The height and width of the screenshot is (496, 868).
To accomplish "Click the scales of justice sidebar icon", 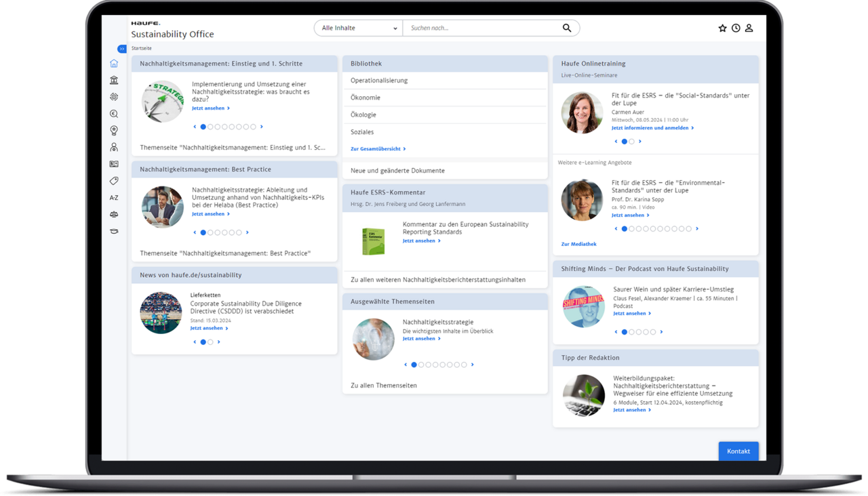I will click(114, 214).
